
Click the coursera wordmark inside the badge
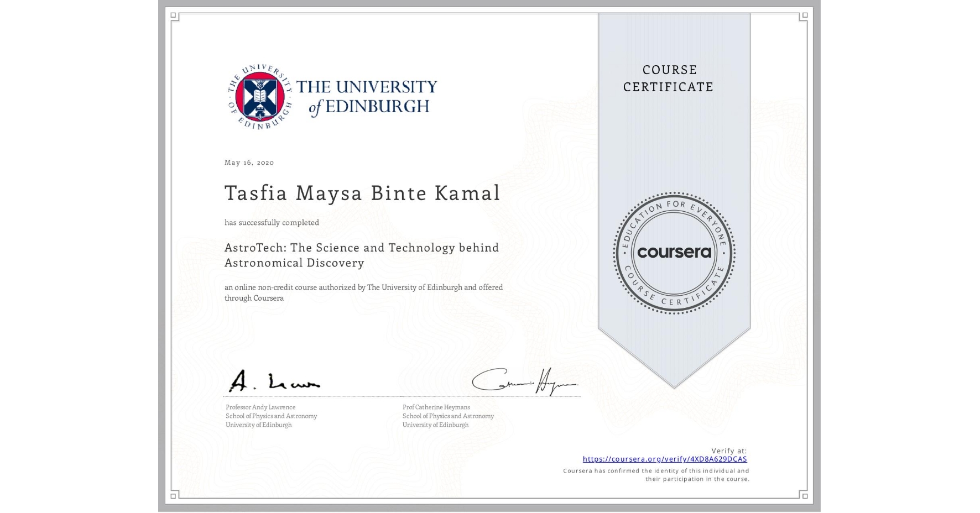pos(674,253)
